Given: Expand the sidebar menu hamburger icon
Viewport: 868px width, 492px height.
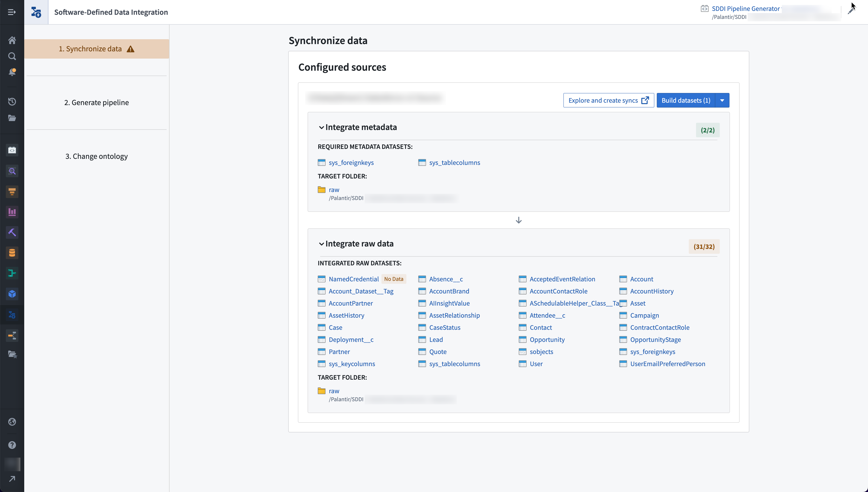Looking at the screenshot, I should pos(12,12).
